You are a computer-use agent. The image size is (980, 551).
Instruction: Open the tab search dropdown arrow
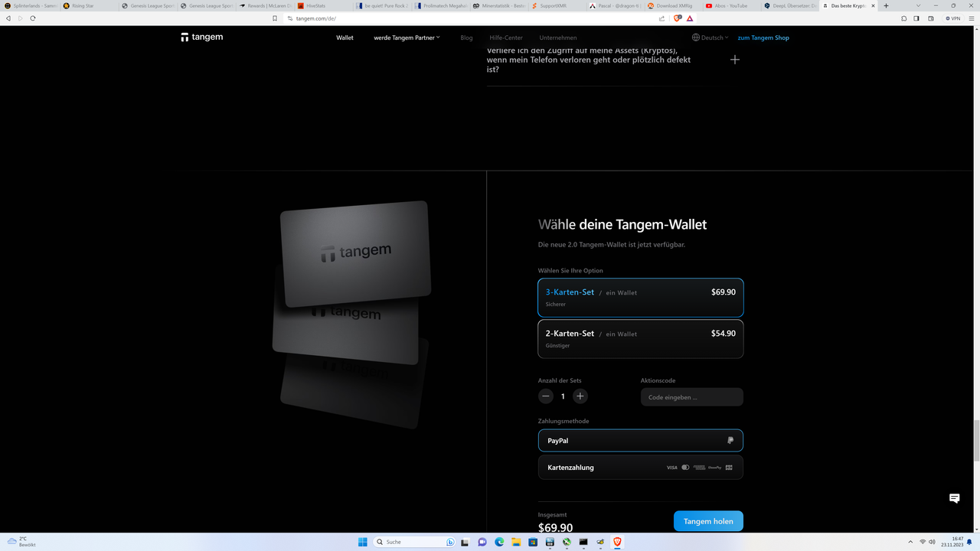tap(918, 5)
